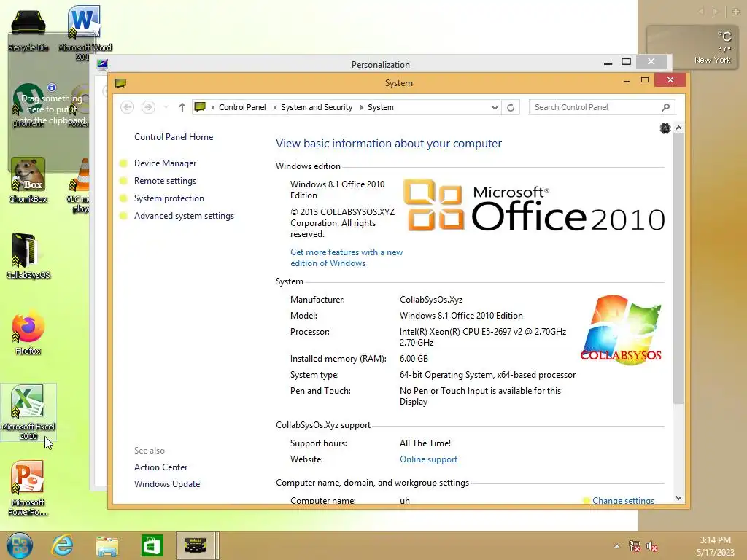Open Microsoft PowerPoint desktop icon
The width and height of the screenshot is (747, 560).
[x=28, y=488]
